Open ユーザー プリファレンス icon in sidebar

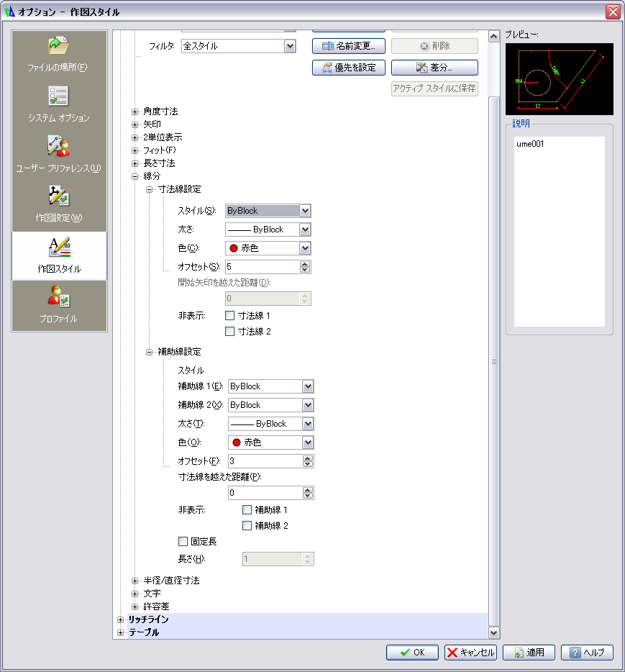58,146
